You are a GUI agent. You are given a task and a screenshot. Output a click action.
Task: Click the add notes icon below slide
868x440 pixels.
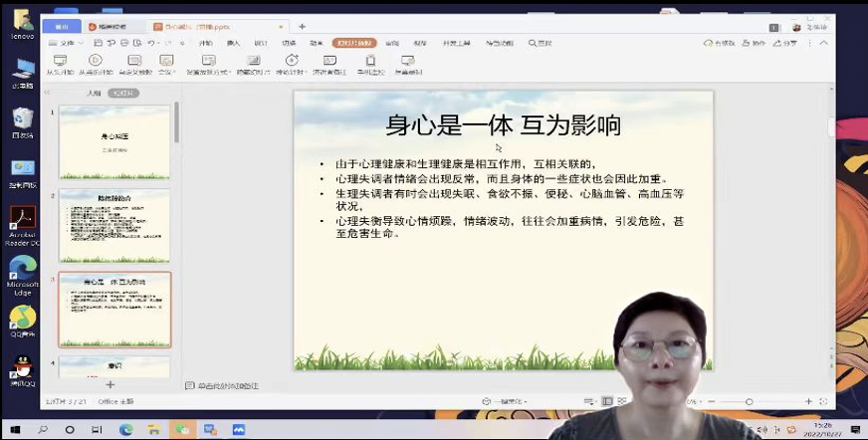coord(190,385)
